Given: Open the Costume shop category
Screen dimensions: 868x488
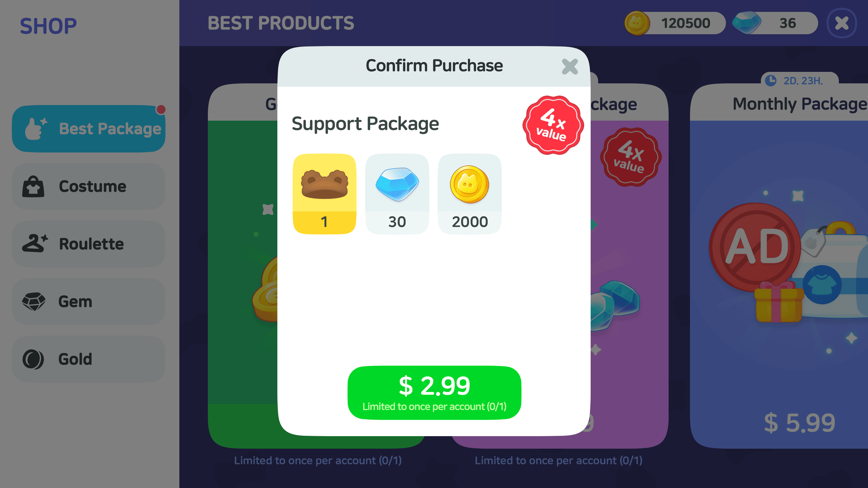Looking at the screenshot, I should [89, 186].
